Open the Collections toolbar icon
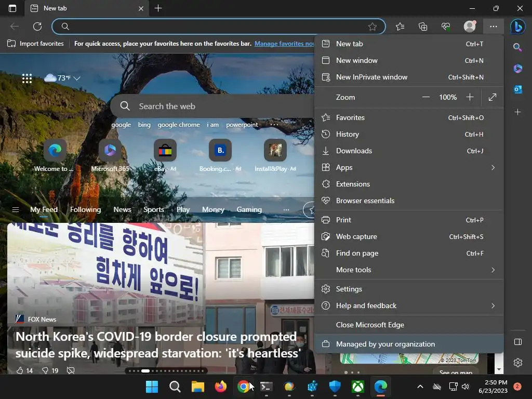Image resolution: width=532 pixels, height=399 pixels. [423, 26]
